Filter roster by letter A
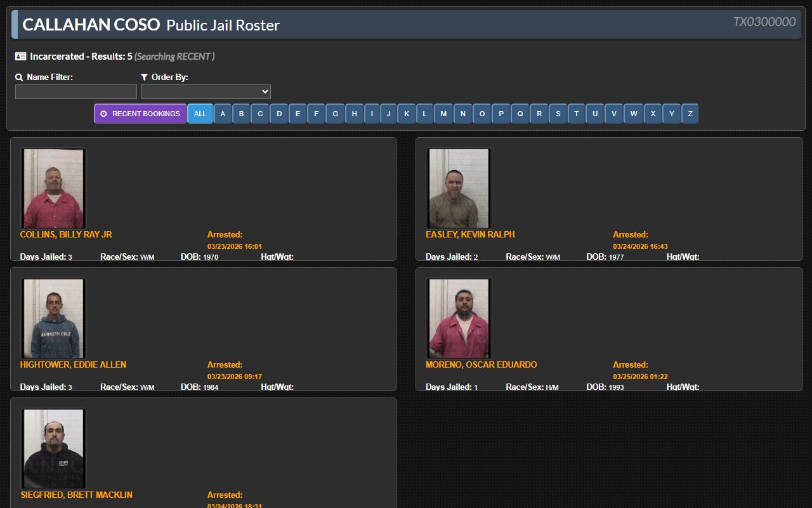This screenshot has width=812, height=508. click(223, 114)
